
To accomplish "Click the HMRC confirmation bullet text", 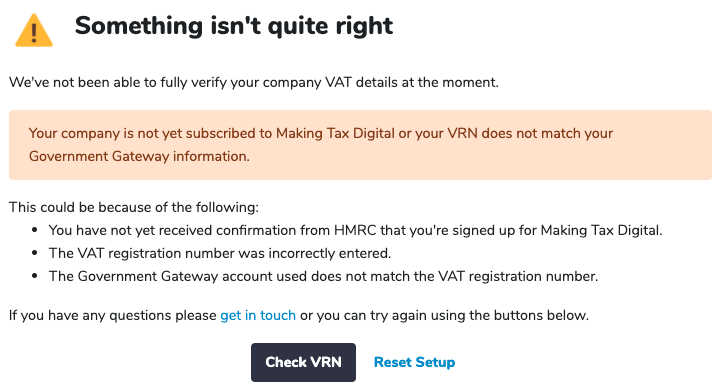I will coord(355,230).
